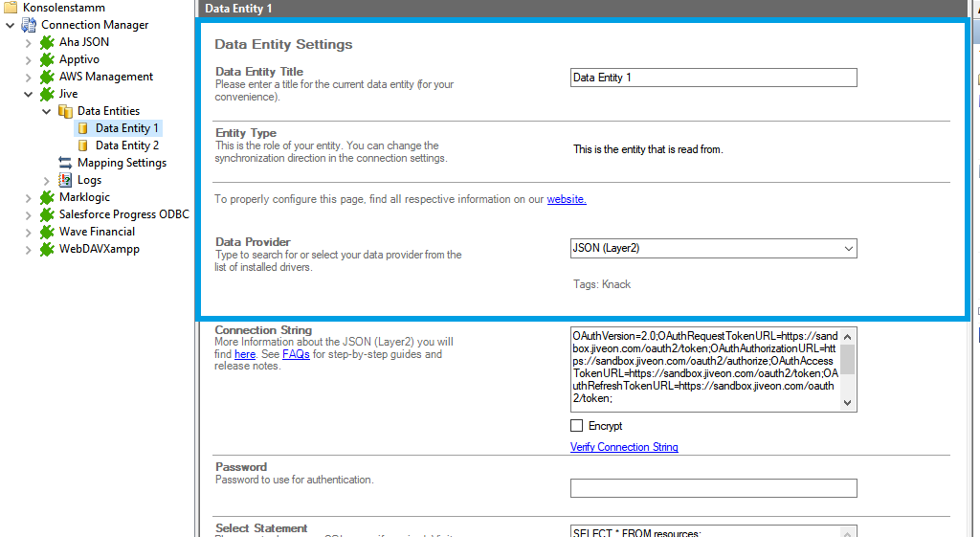
Task: Expand the Marklogic connection node
Action: [29, 197]
